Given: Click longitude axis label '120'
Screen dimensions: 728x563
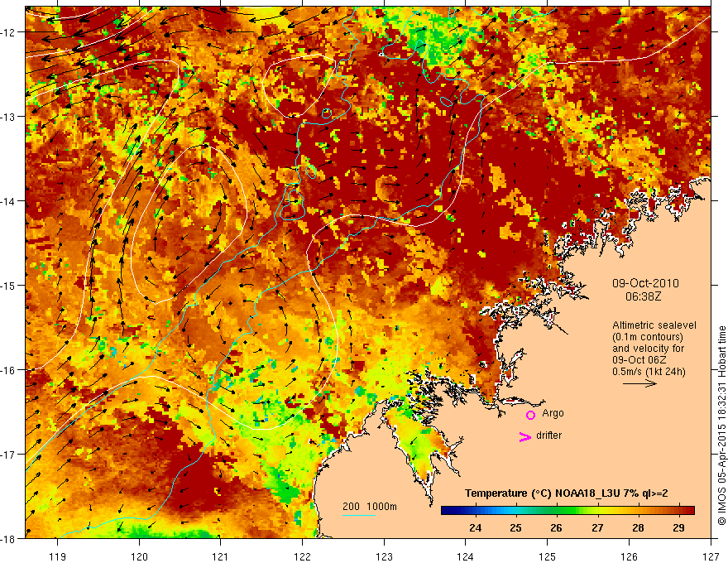Looking at the screenshot, I should 139,556.
